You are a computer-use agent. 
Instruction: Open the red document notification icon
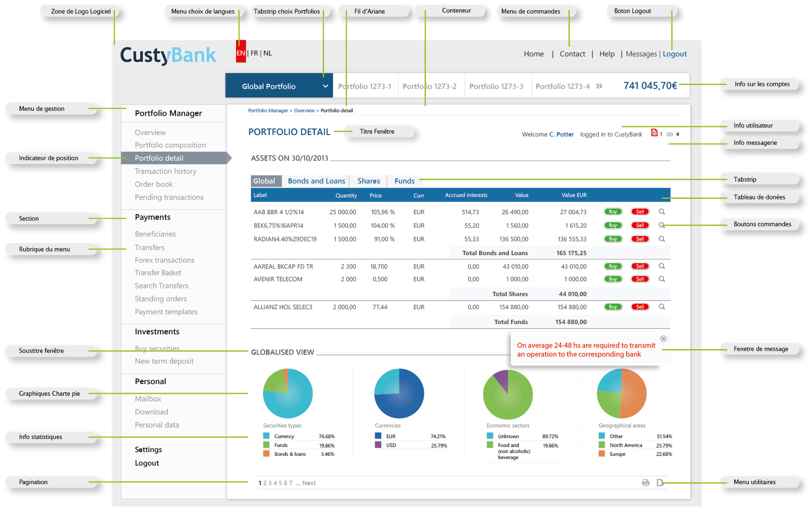click(x=655, y=133)
